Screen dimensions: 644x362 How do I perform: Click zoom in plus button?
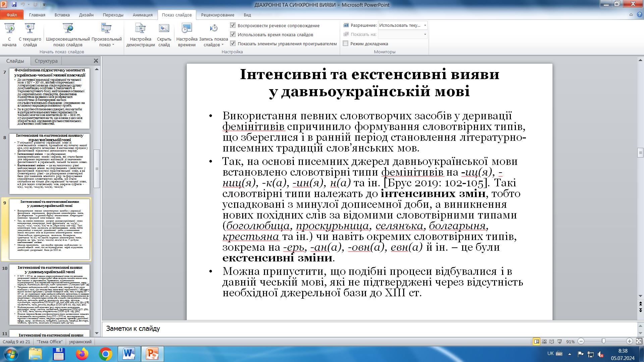(x=630, y=342)
